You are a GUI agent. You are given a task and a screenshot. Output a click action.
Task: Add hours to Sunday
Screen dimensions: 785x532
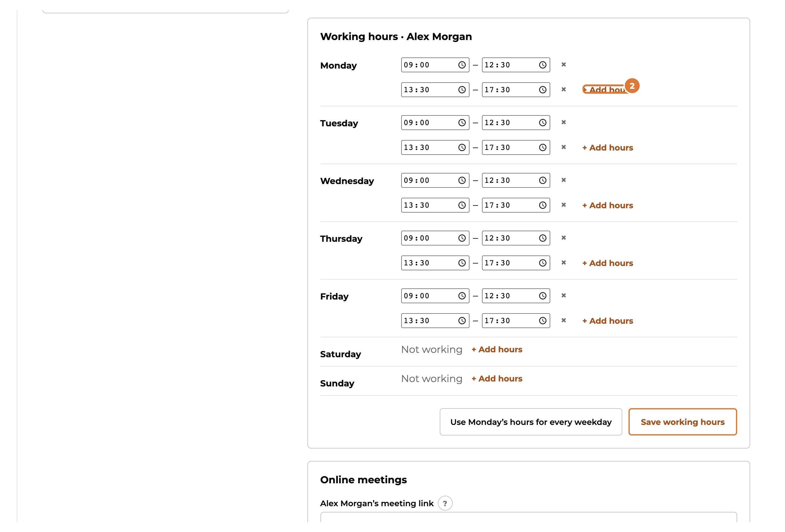point(497,378)
